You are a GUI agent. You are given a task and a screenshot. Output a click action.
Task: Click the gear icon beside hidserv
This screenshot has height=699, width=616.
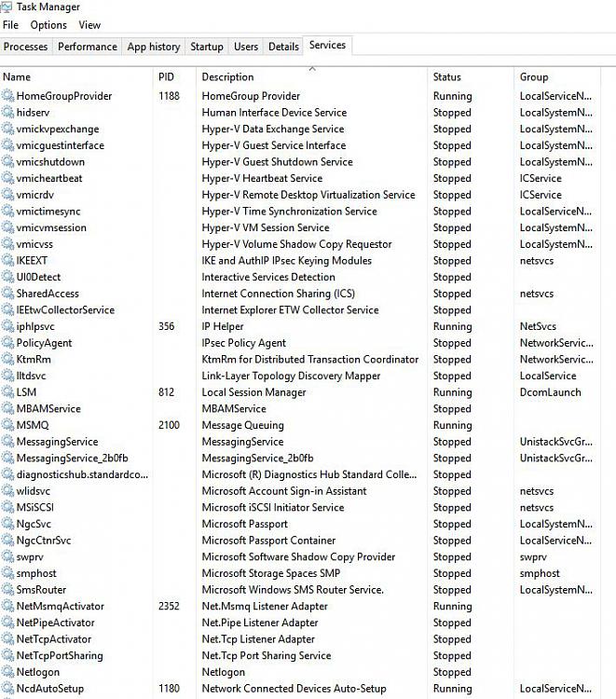tap(7, 112)
